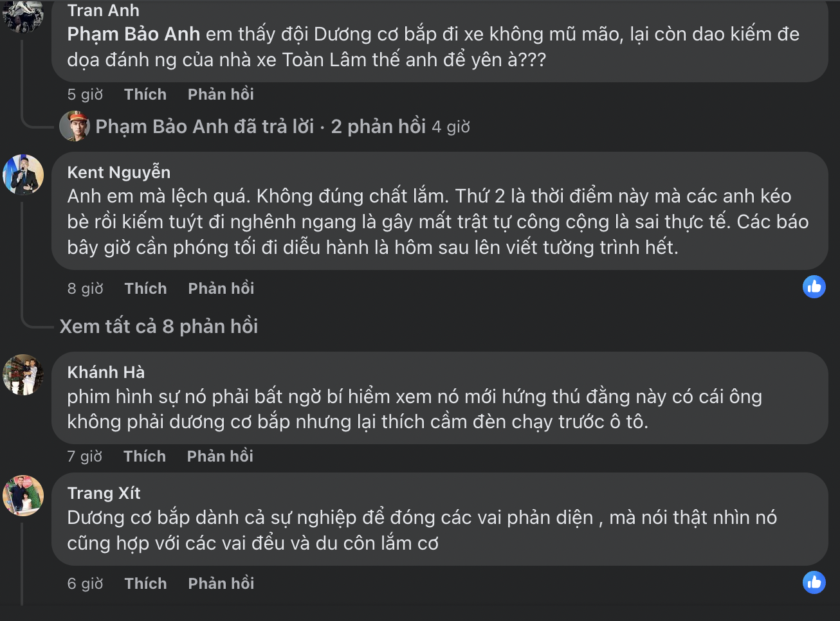840x621 pixels.
Task: Like Tran Anh's comment with Thích
Action: (x=145, y=94)
